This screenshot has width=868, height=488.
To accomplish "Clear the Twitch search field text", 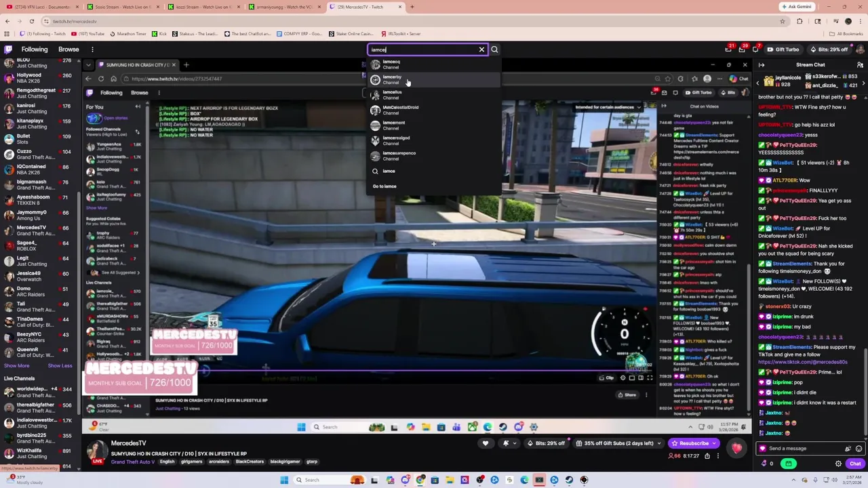I will (481, 49).
